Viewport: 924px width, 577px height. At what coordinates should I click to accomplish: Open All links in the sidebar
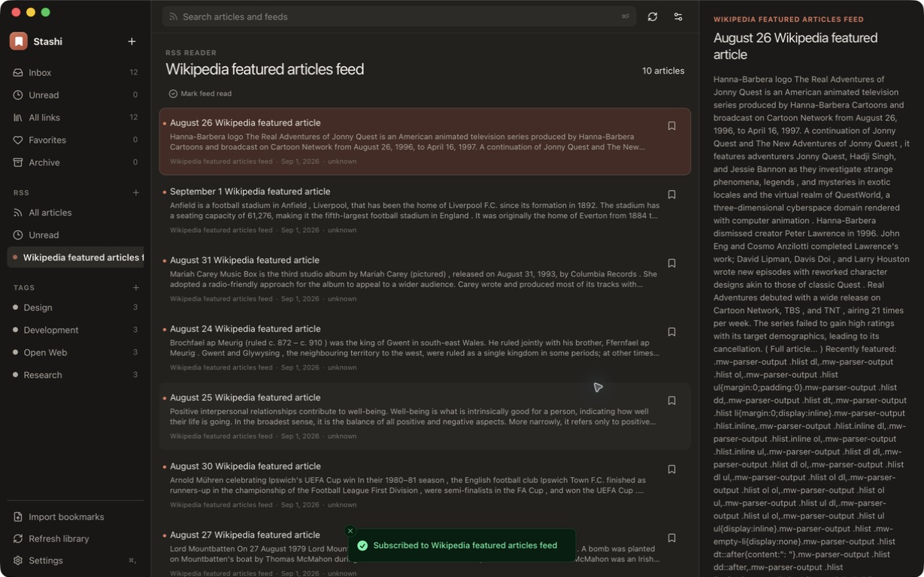click(x=75, y=118)
